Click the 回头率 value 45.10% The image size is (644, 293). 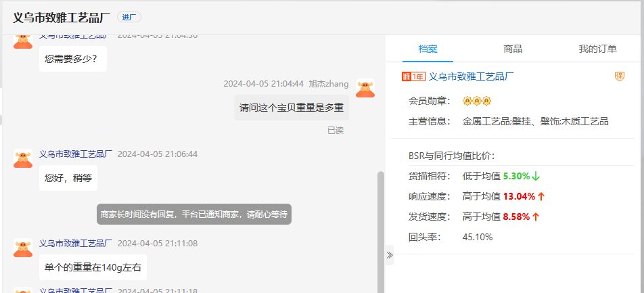[x=478, y=237]
